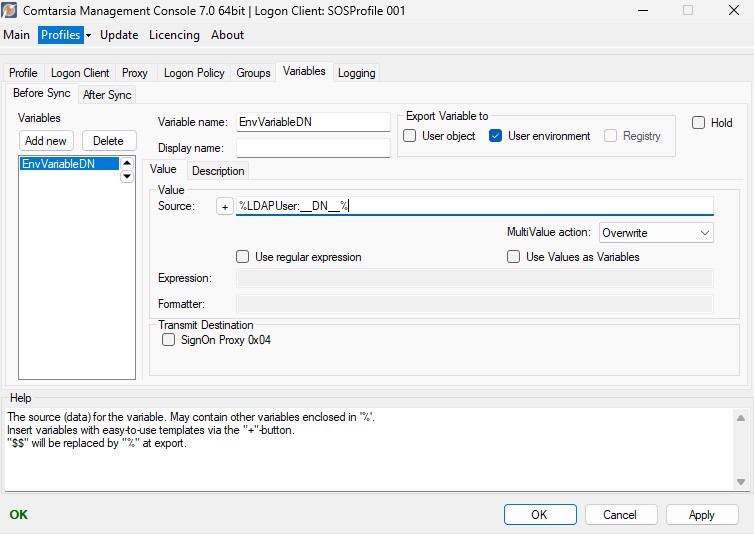Open the Licencing menu
Screen dimensions: 754x534
[x=174, y=35]
